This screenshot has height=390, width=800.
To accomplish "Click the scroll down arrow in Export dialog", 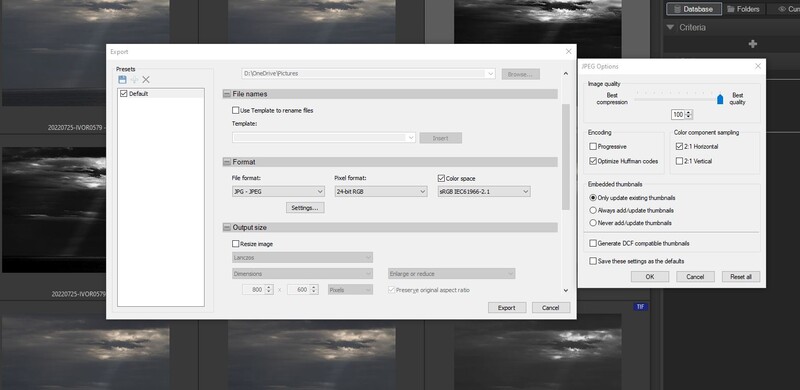I will tap(565, 290).
